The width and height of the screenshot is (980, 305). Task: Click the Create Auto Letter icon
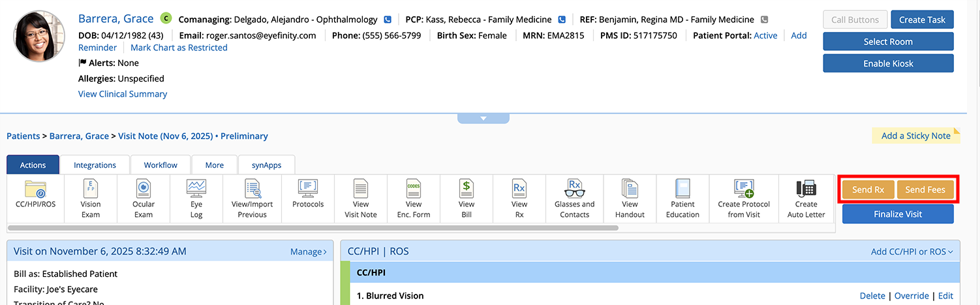pyautogui.click(x=806, y=189)
